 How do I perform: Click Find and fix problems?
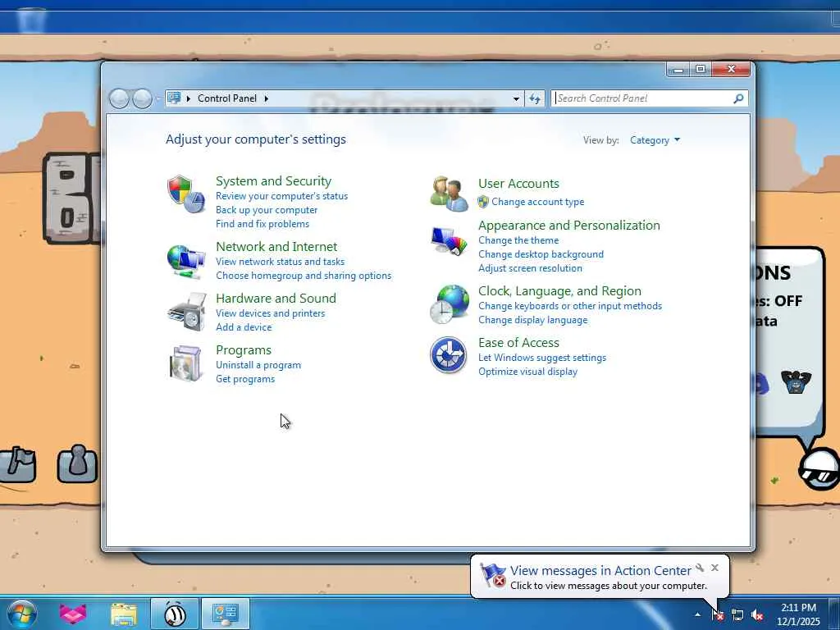262,224
